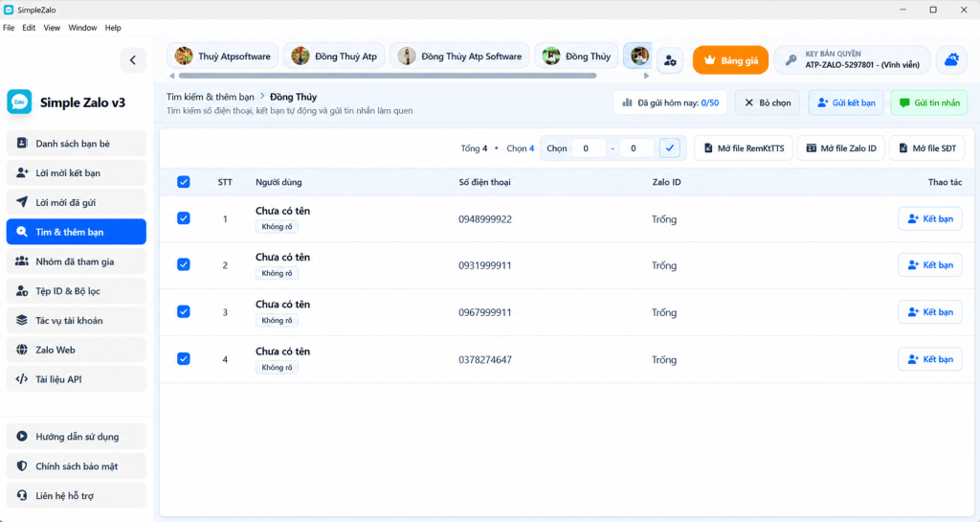Click Kết bạn for 0931999911
The width and height of the screenshot is (980, 522).
click(930, 265)
